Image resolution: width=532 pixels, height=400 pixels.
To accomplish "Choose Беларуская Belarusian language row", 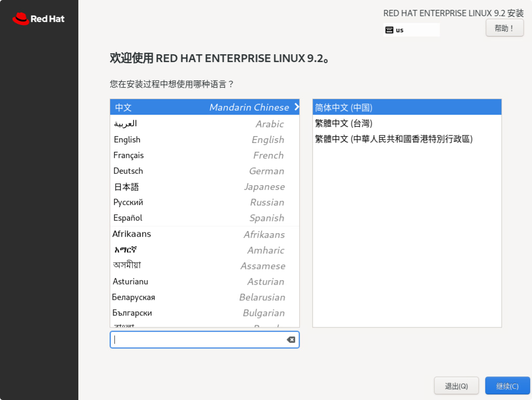I will pyautogui.click(x=205, y=297).
